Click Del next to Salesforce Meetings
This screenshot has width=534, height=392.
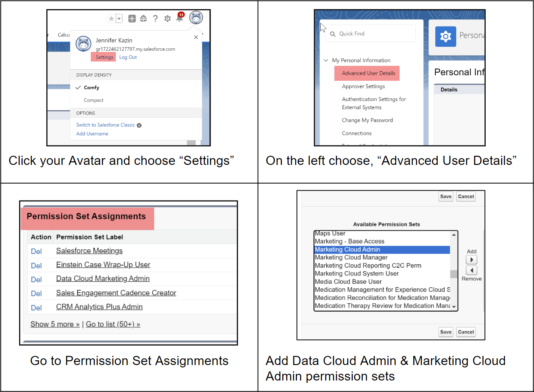(x=36, y=251)
